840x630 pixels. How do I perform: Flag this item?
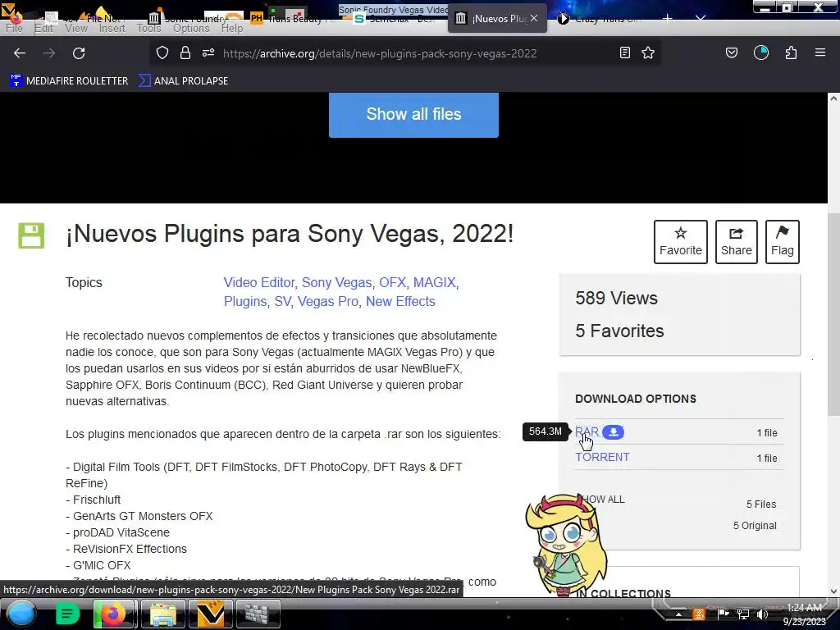[782, 242]
